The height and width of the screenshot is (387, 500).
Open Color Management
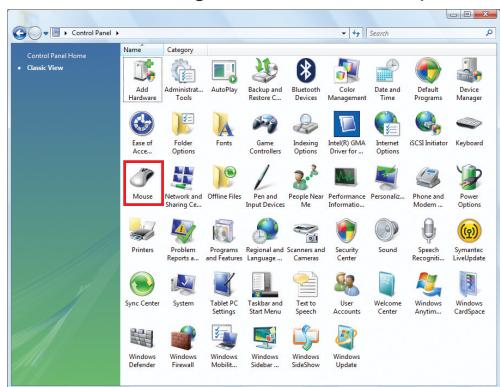tap(347, 79)
